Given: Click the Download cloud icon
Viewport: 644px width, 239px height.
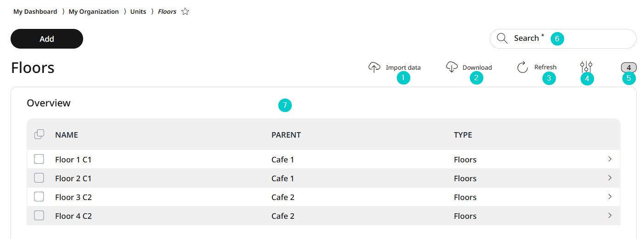Looking at the screenshot, I should pos(452,67).
